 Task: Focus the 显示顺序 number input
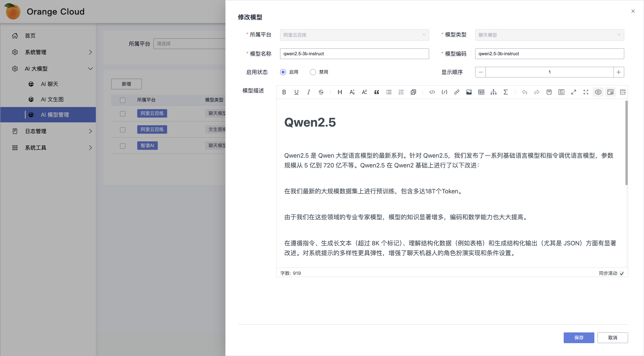549,72
